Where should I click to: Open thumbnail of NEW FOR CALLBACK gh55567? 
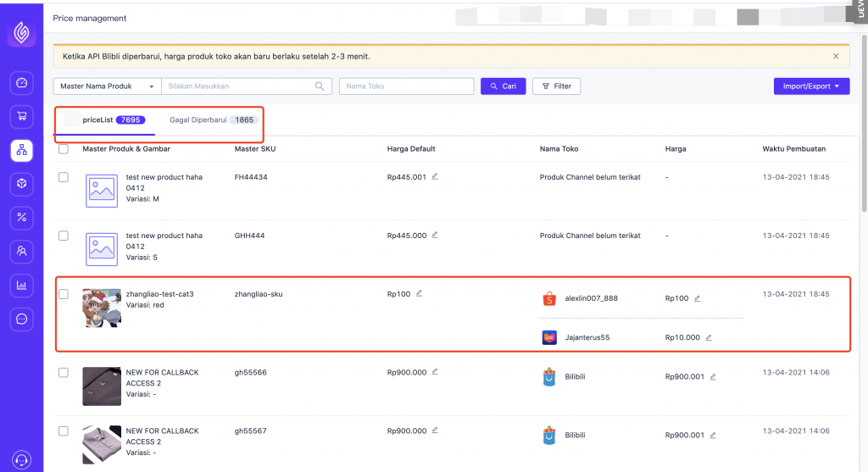point(102,444)
